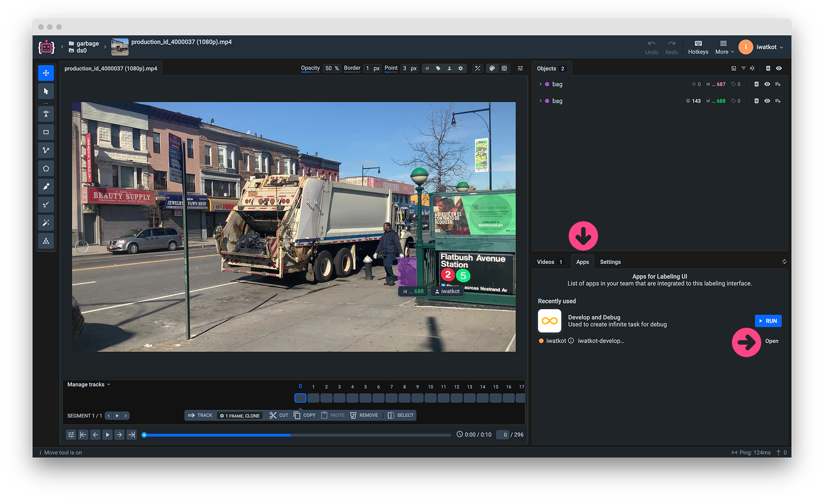This screenshot has width=824, height=504.
Task: Switch to the Settings tab
Action: [611, 262]
